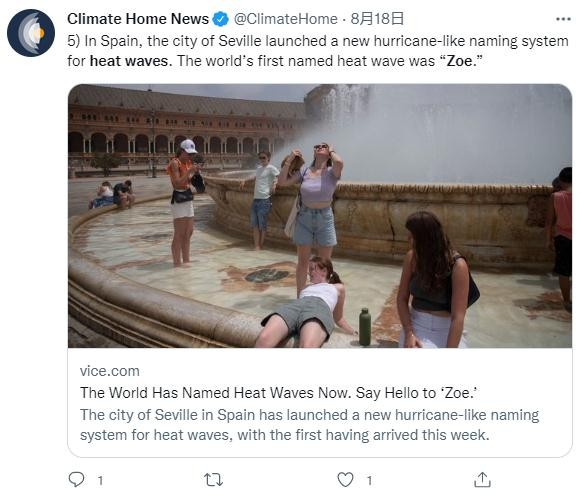Click the tweet body text about Seville
585x500 pixels.
click(x=318, y=51)
